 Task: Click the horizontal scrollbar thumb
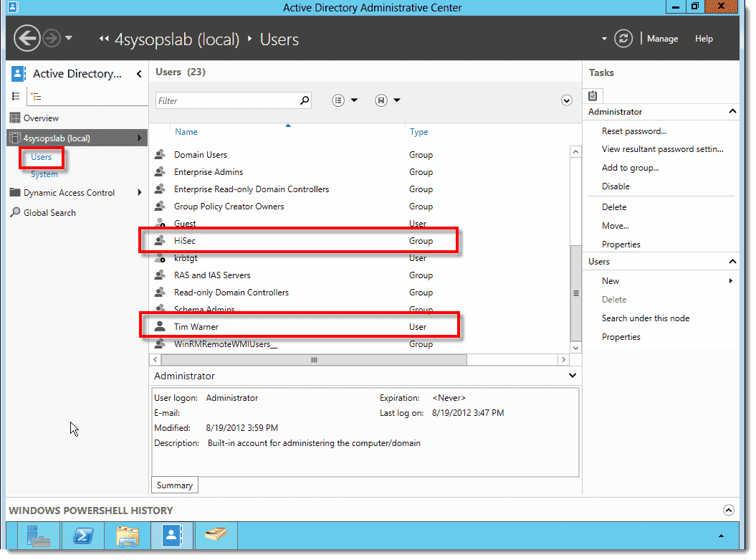point(314,360)
